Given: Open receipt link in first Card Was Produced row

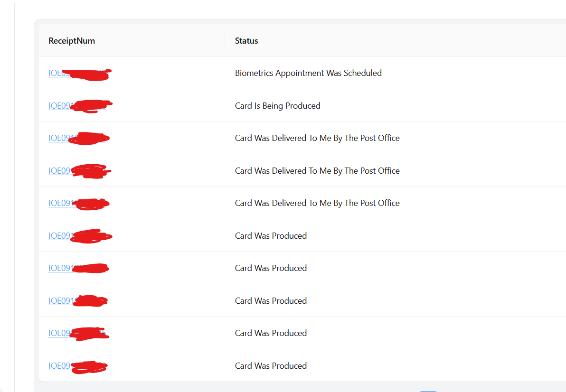Looking at the screenshot, I should click(77, 236).
